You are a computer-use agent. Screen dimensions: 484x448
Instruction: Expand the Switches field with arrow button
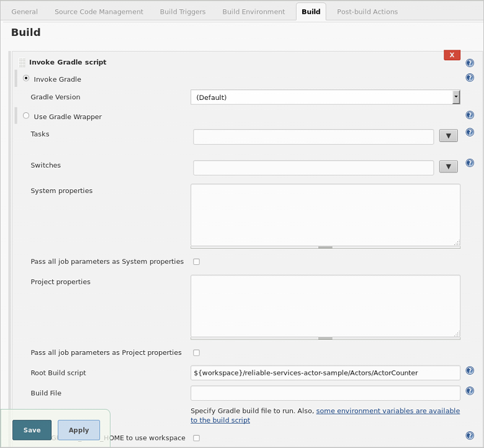(x=448, y=166)
